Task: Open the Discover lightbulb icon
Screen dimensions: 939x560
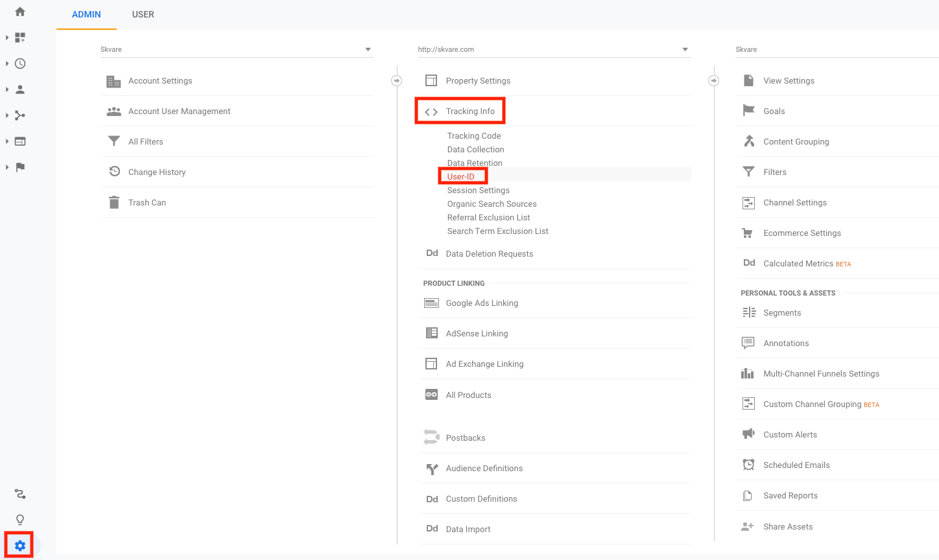Action: (19, 519)
